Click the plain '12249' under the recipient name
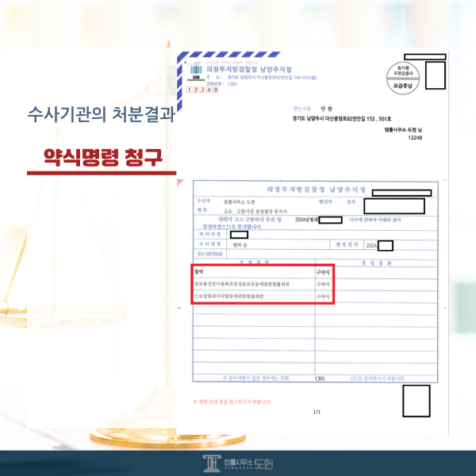The width and height of the screenshot is (476, 476). coord(415,137)
